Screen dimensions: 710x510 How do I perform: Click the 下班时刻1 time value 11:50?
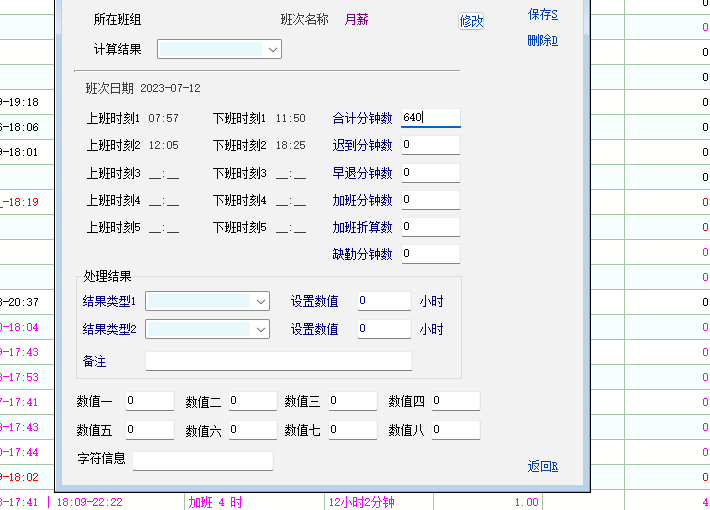click(x=290, y=119)
